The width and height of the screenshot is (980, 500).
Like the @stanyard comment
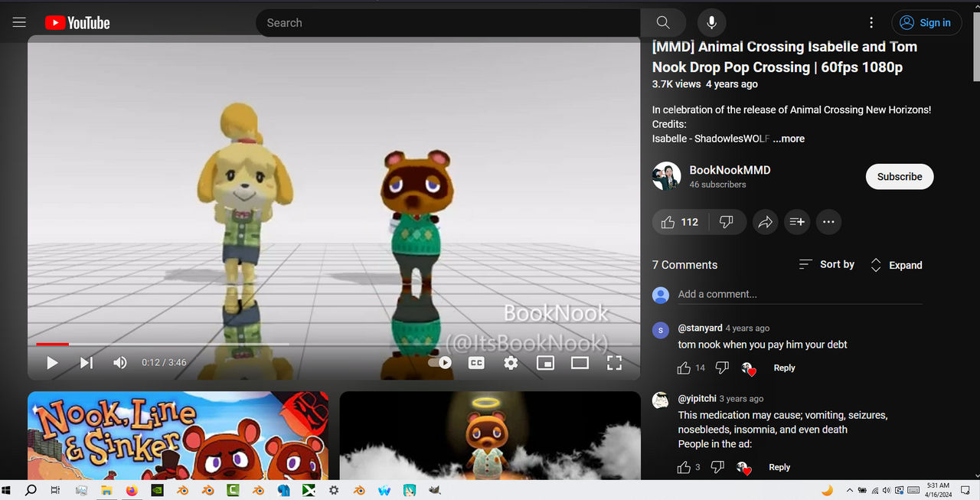pos(684,368)
